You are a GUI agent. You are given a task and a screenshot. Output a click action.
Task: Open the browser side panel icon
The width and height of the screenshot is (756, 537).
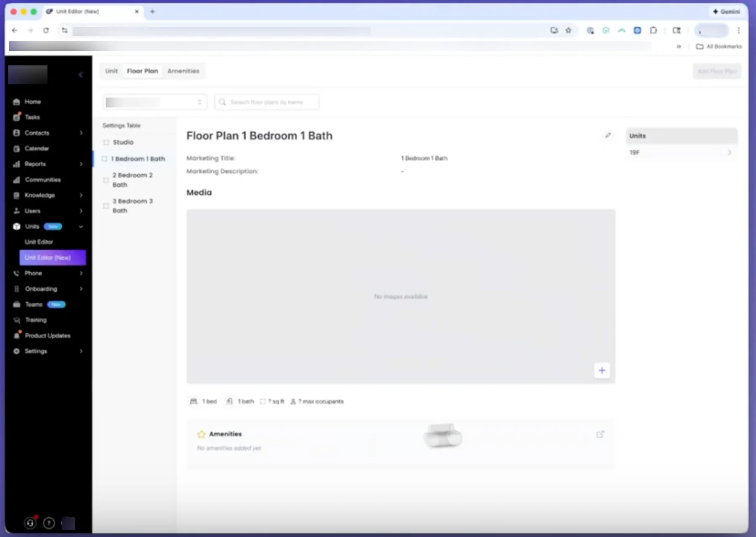pyautogui.click(x=676, y=30)
